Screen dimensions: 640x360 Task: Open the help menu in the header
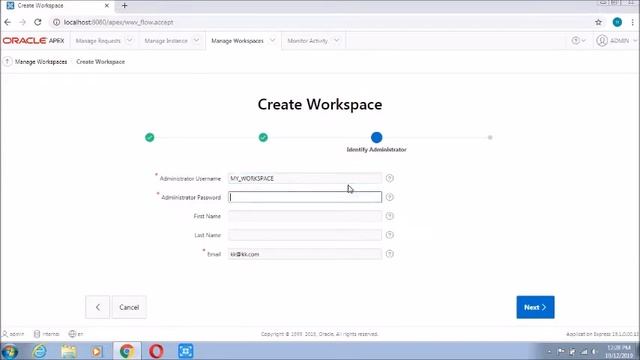point(578,40)
